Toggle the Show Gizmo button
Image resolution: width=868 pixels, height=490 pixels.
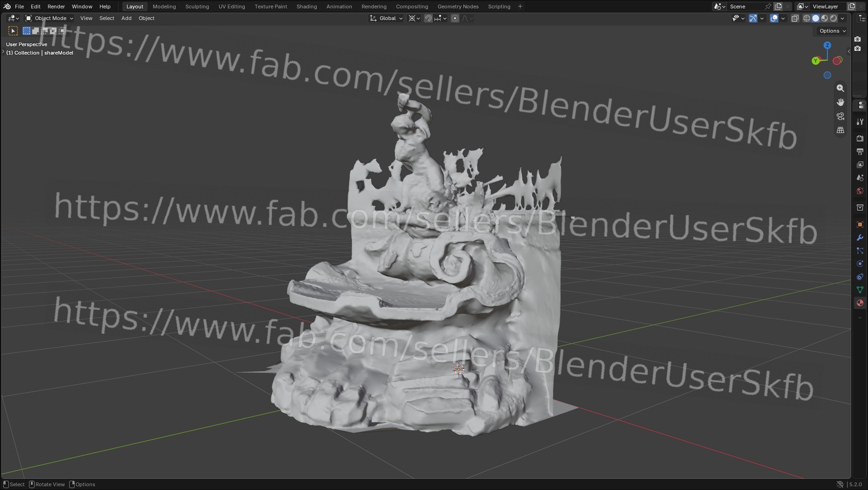point(753,18)
